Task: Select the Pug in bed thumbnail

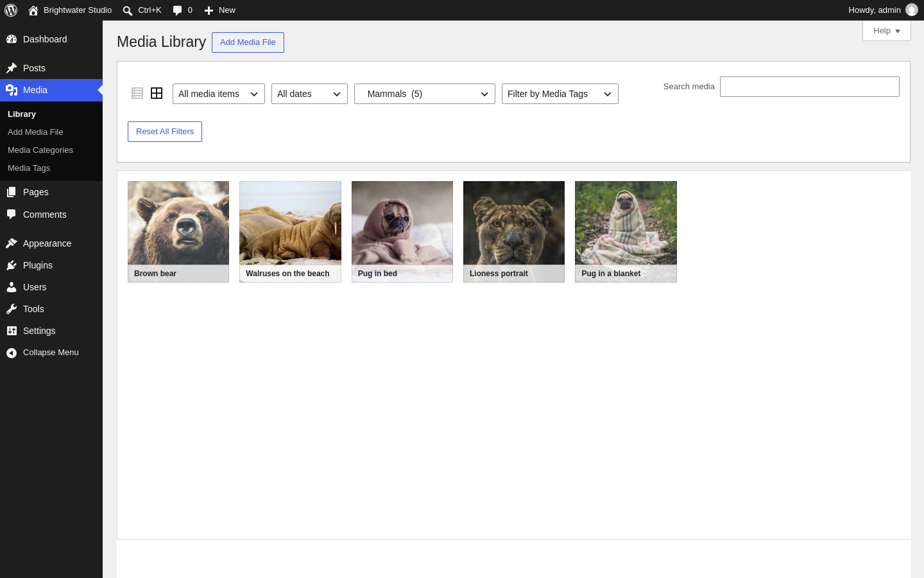Action: click(402, 232)
